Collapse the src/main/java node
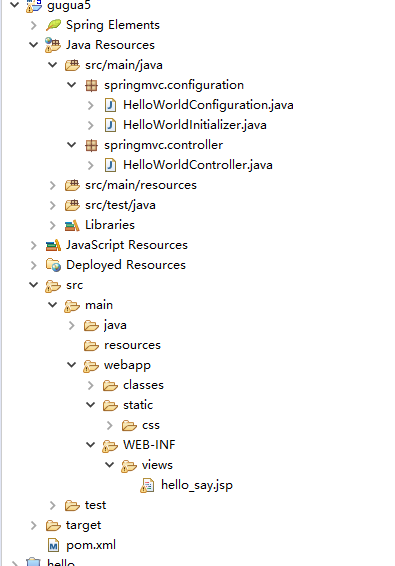 [53, 65]
